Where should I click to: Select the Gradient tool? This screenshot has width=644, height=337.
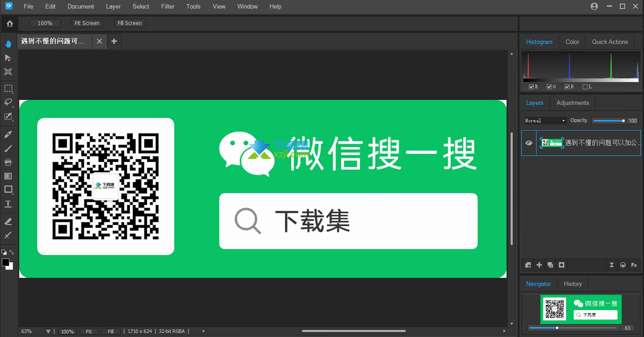[x=8, y=176]
